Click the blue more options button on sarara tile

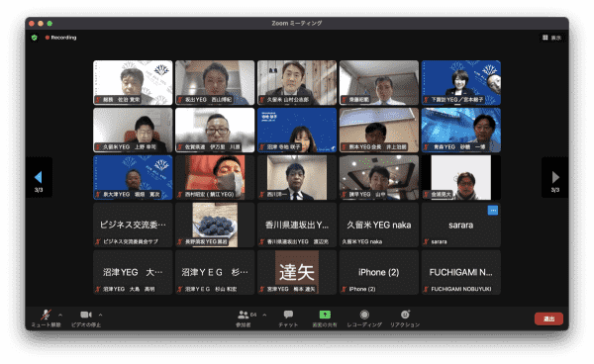[492, 211]
